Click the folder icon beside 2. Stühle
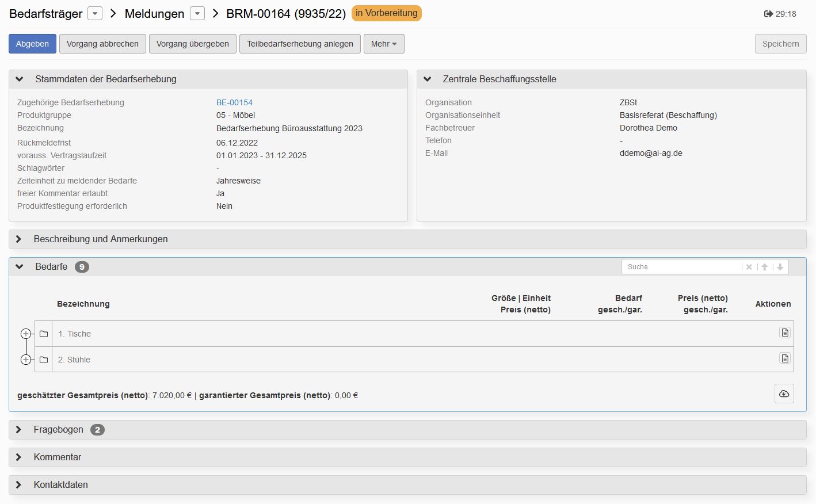This screenshot has height=504, width=816. tap(44, 359)
